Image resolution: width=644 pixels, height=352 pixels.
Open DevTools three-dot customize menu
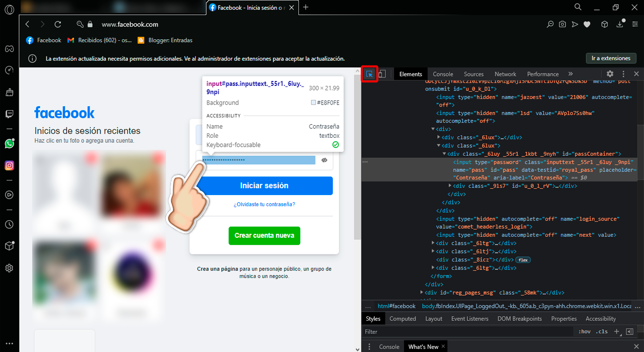(623, 74)
